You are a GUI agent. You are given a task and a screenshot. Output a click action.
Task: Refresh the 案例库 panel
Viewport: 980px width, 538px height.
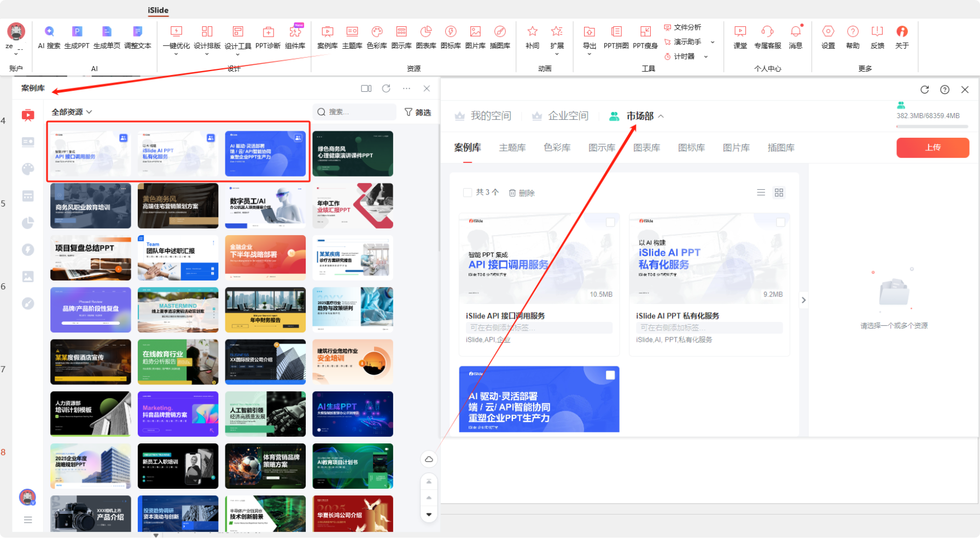click(x=386, y=89)
